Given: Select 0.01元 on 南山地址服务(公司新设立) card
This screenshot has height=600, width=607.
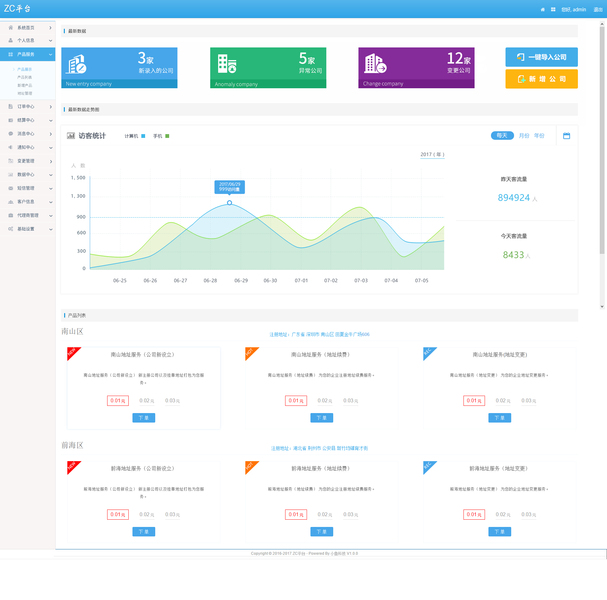Looking at the screenshot, I should pos(118,400).
